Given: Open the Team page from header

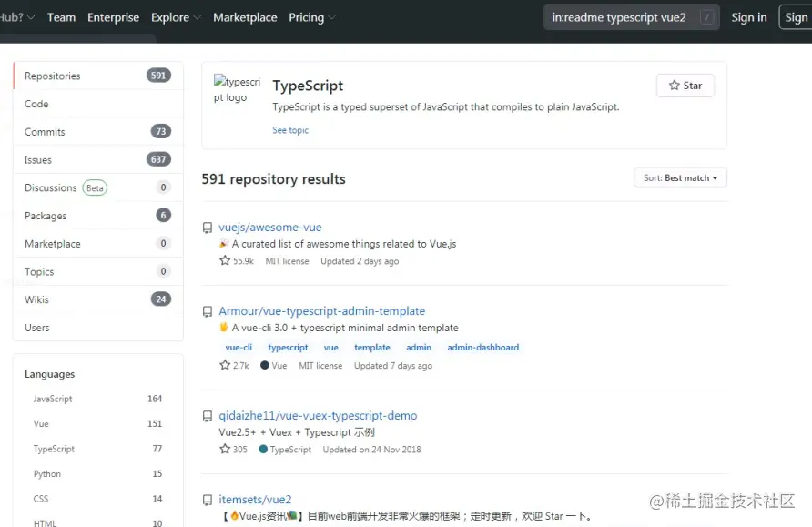Looking at the screenshot, I should 61,17.
